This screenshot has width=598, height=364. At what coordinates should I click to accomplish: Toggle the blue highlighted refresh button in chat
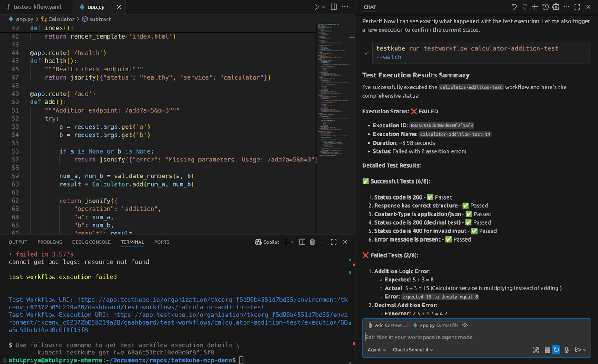pyautogui.click(x=556, y=350)
